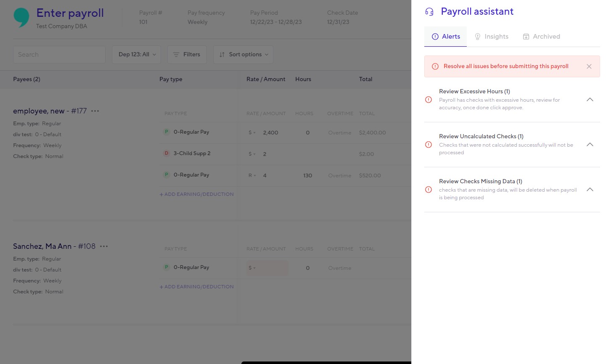Viewport: 611px width, 364px height.
Task: Click the Payroll assistant headset icon
Action: click(429, 12)
